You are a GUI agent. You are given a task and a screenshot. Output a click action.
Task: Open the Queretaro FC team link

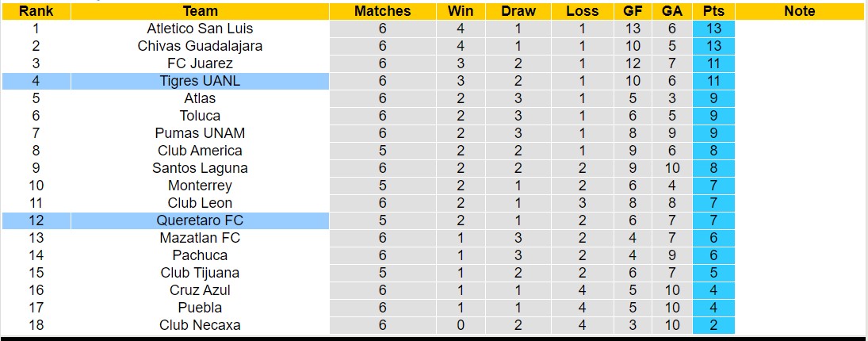tap(200, 220)
